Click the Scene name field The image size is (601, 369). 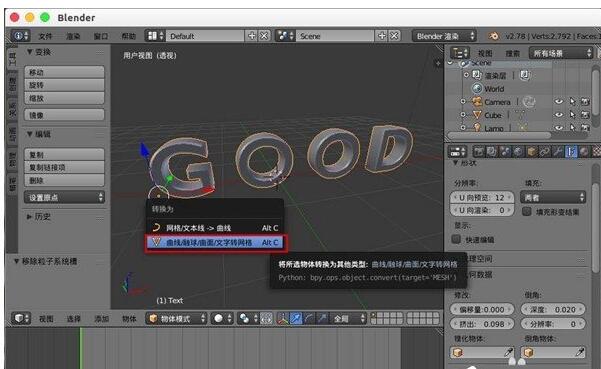pyautogui.click(x=335, y=36)
